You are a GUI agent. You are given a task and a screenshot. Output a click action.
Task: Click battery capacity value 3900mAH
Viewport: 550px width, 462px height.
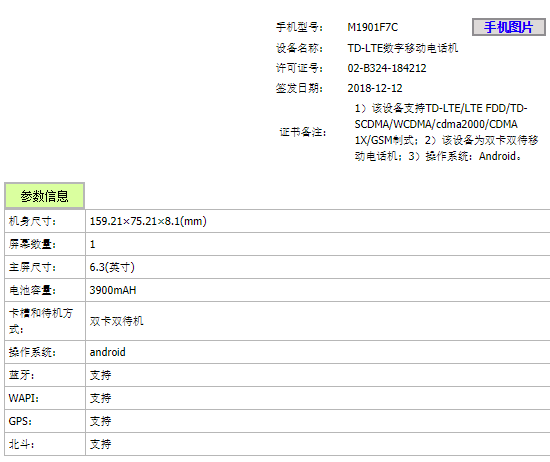[x=113, y=290]
